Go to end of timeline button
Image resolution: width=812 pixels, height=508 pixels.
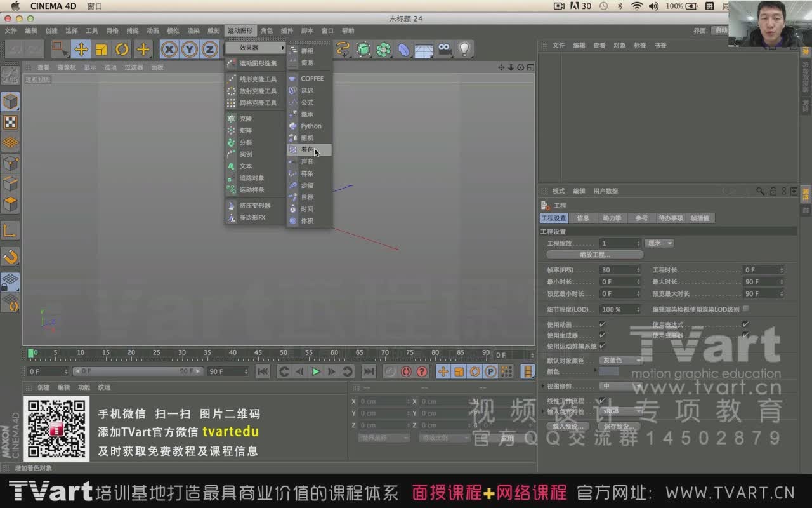[369, 371]
